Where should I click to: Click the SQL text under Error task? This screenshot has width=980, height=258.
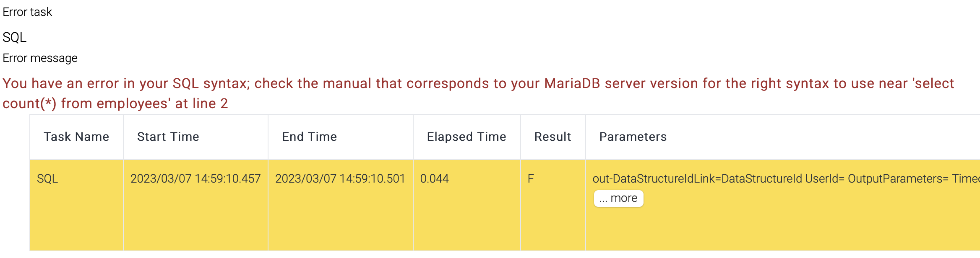click(15, 38)
